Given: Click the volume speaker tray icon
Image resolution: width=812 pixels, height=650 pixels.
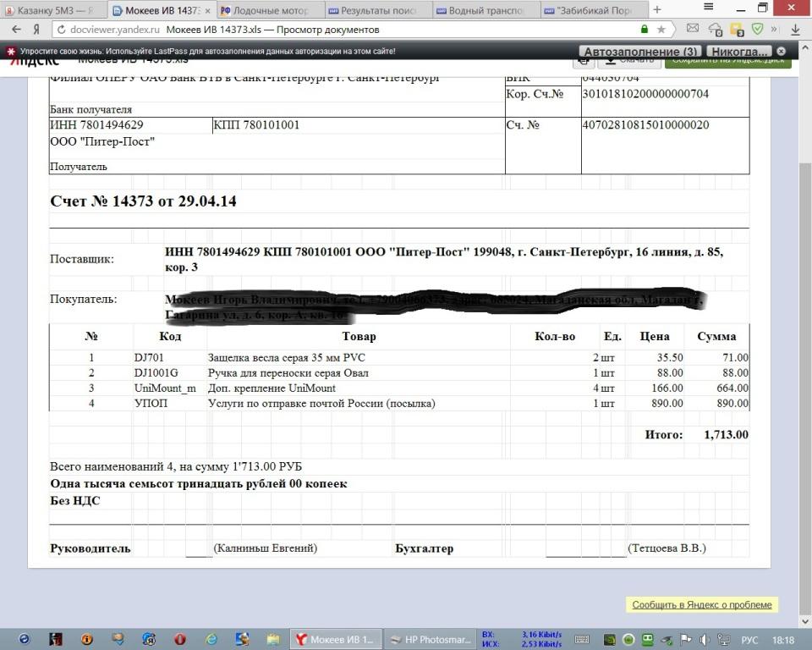Looking at the screenshot, I should click(705, 640).
